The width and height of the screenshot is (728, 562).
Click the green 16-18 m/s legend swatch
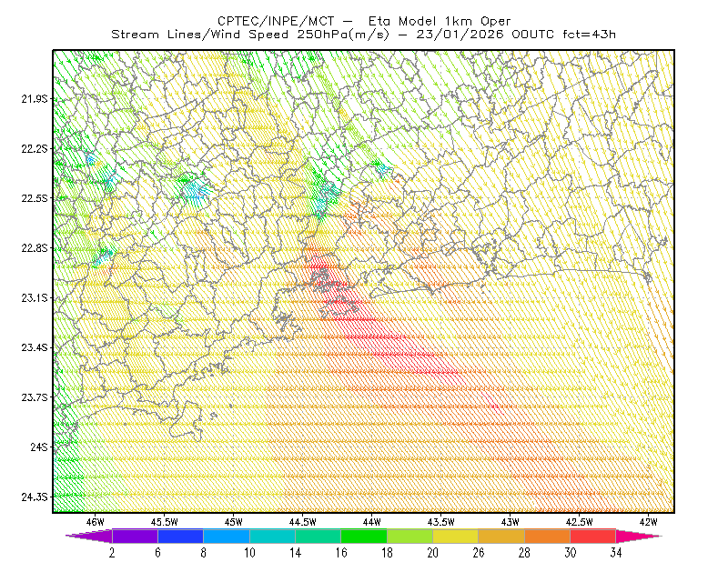pyautogui.click(x=364, y=536)
